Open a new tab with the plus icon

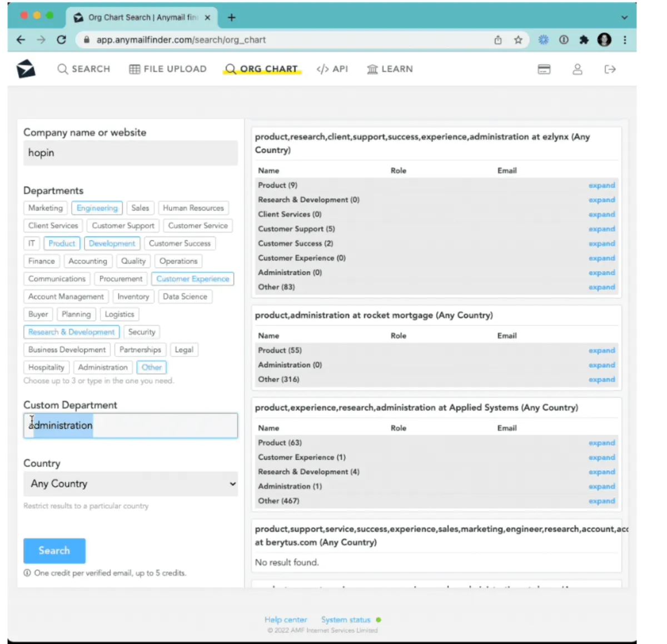tap(232, 18)
